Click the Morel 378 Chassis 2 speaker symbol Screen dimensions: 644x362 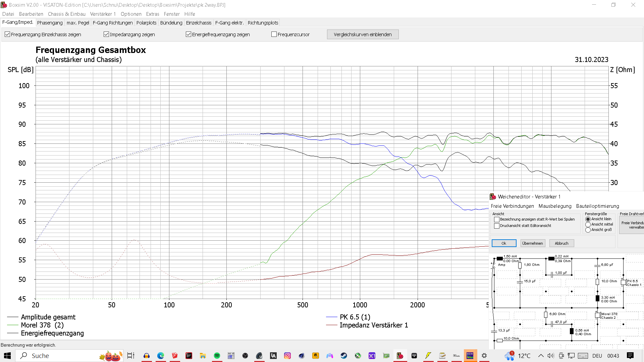597,315
